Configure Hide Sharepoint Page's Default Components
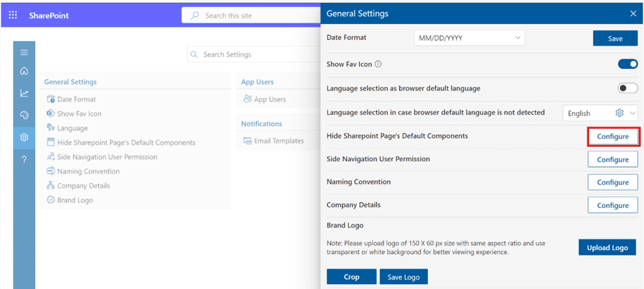 tap(612, 137)
